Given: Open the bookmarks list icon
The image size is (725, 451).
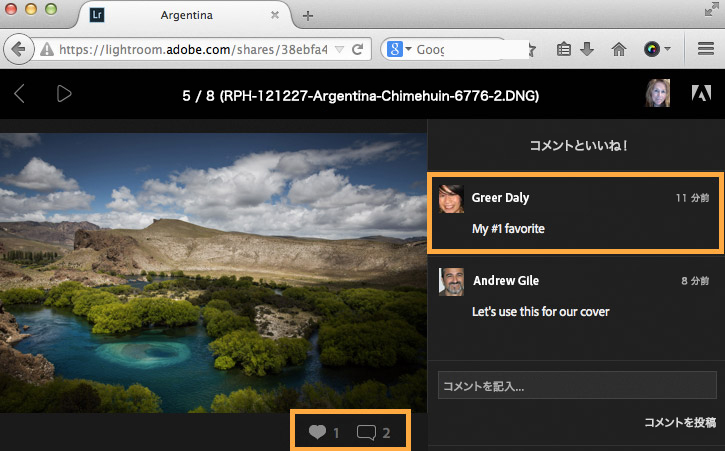Looking at the screenshot, I should point(564,49).
